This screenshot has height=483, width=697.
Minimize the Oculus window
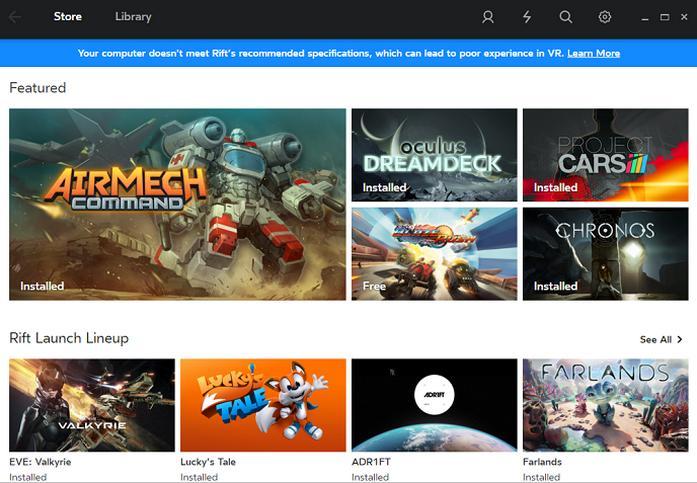(x=645, y=18)
